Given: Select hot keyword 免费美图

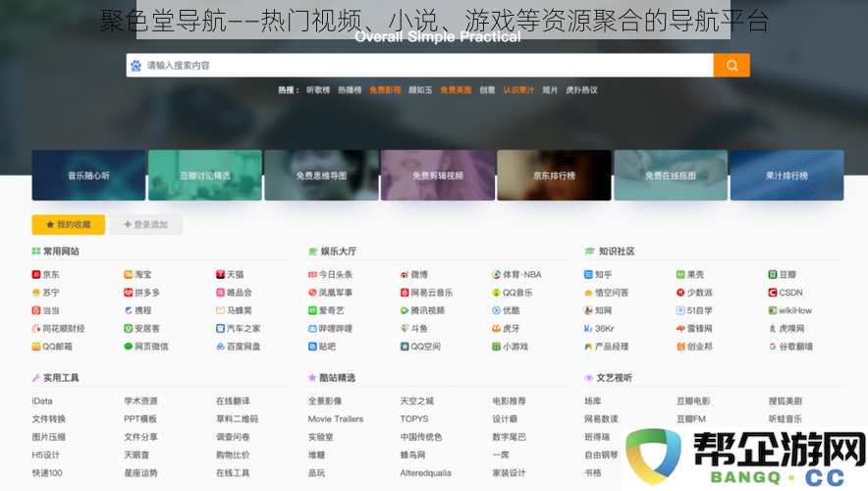Looking at the screenshot, I should [457, 90].
